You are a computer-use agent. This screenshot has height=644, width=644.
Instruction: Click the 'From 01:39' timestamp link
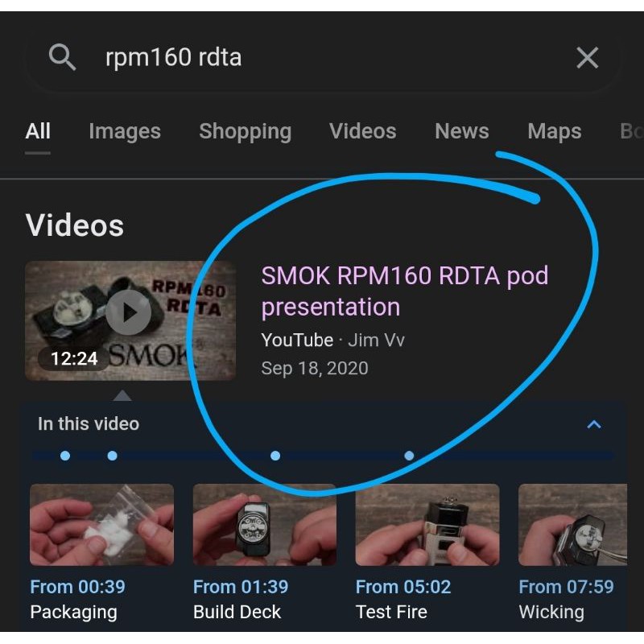[x=241, y=587]
